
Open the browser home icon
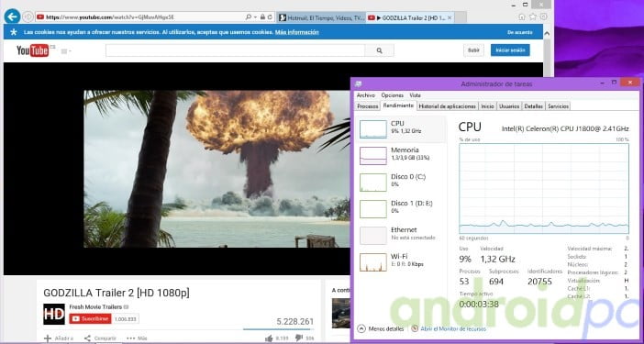click(522, 17)
